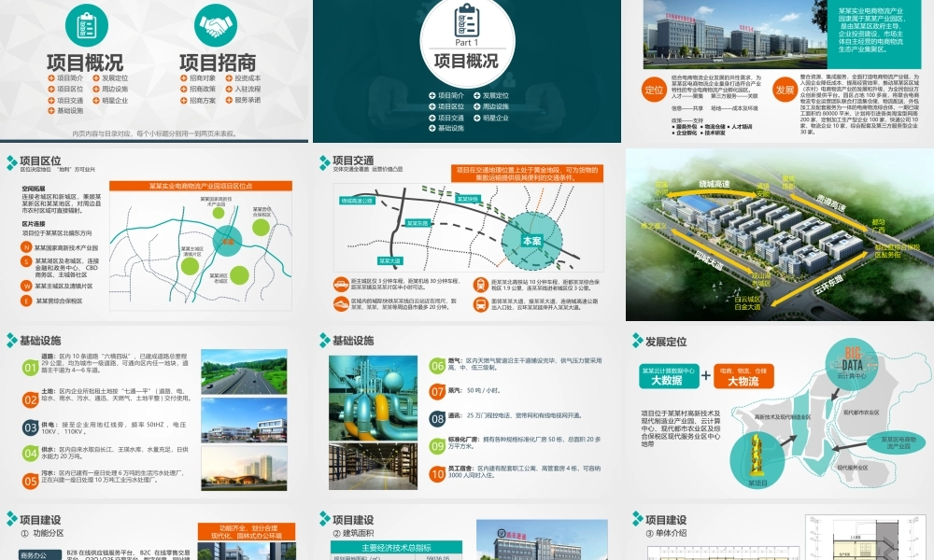This screenshot has height=560, width=934.
Task: Click the train icon next to 高铁站 text
Action: pyautogui.click(x=481, y=285)
